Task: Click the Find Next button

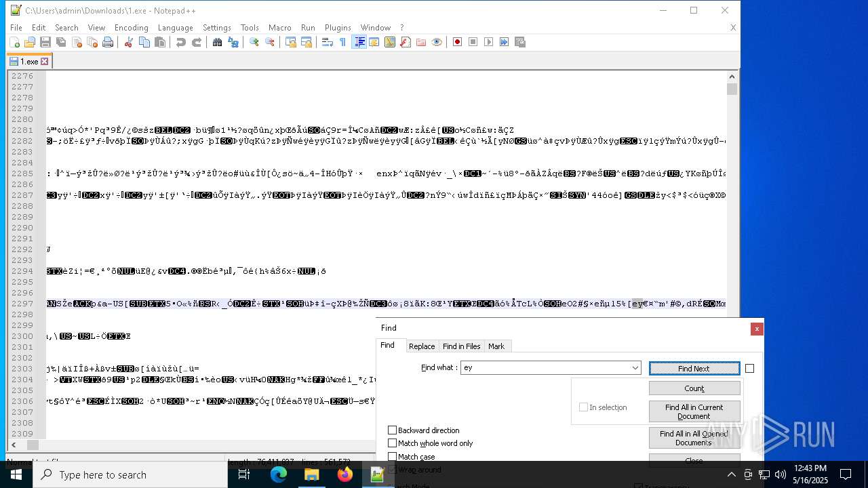Action: [694, 369]
